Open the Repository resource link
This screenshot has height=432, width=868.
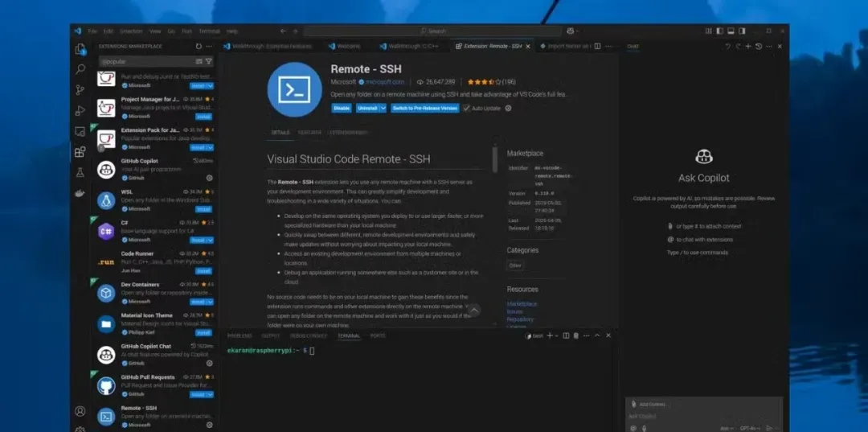[520, 319]
